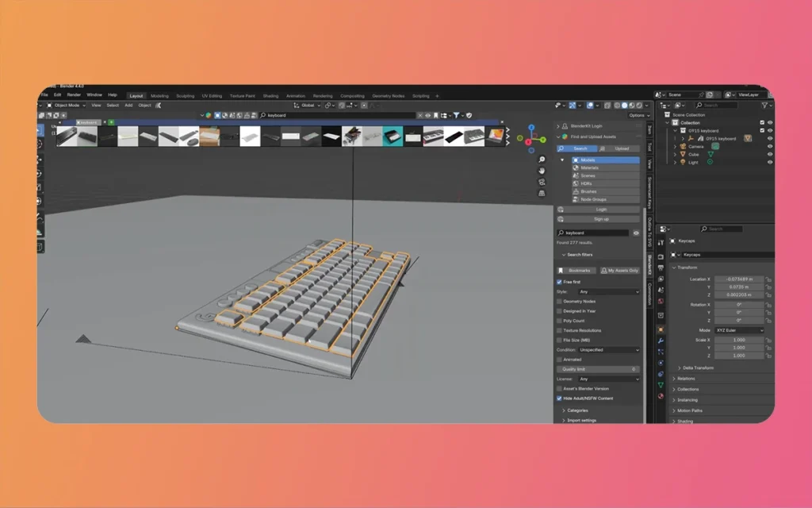Expand the Relations panel
Image resolution: width=812 pixels, height=508 pixels.
(686, 379)
